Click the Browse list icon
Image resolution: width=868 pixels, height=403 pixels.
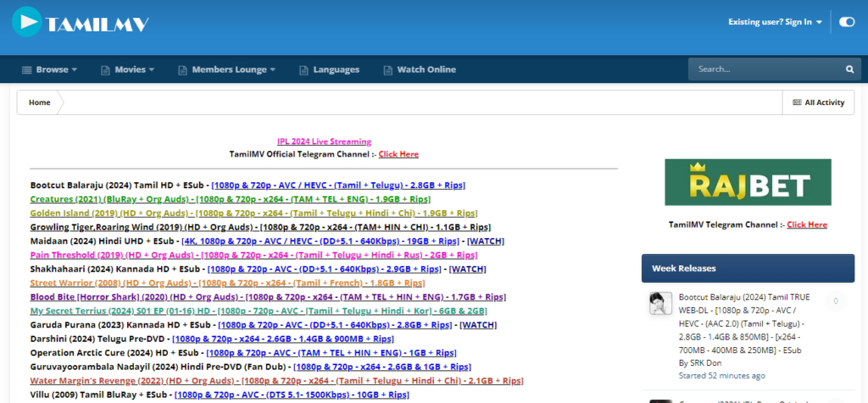pyautogui.click(x=26, y=69)
